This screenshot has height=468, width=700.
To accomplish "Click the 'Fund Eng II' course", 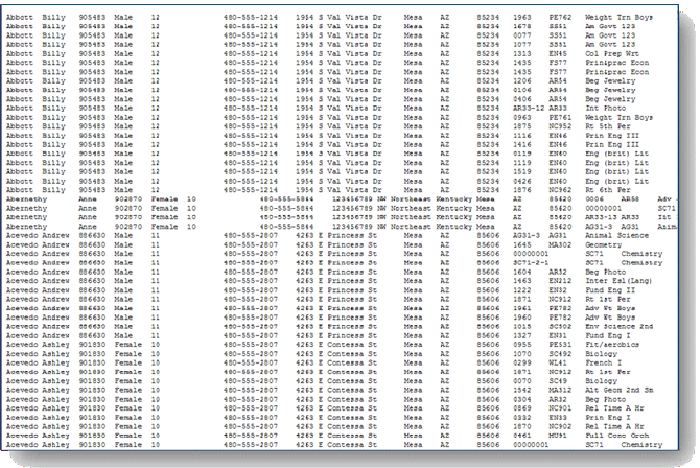I will pos(610,290).
